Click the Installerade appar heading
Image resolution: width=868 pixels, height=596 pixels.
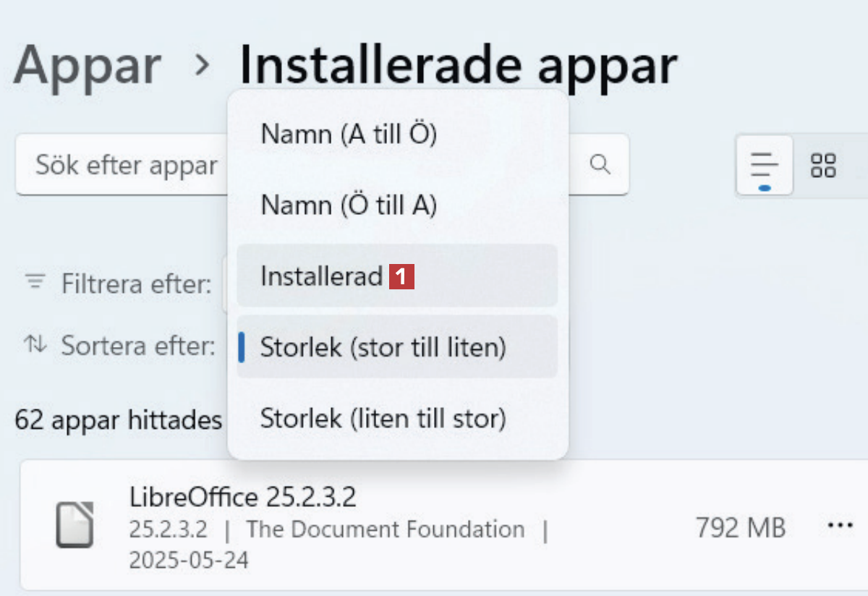[458, 65]
